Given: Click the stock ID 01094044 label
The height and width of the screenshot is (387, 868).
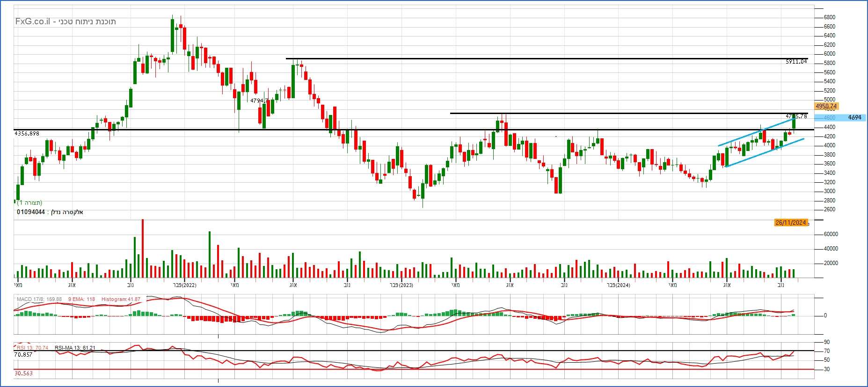Looking at the screenshot, I should tap(31, 212).
